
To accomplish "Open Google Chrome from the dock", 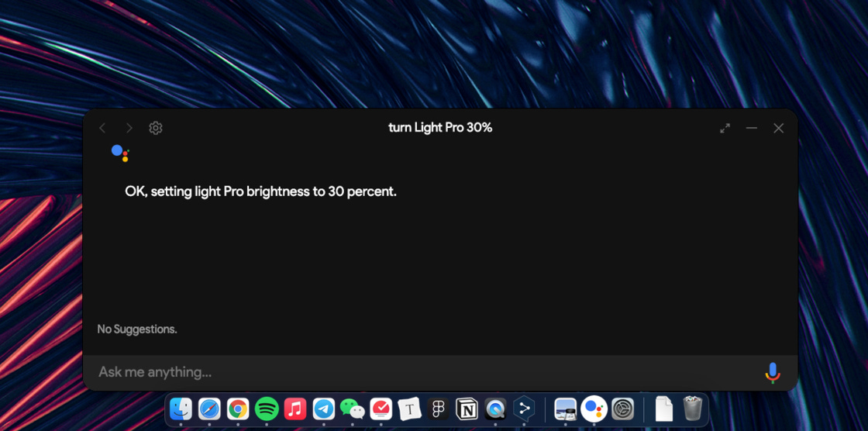I will click(x=238, y=409).
